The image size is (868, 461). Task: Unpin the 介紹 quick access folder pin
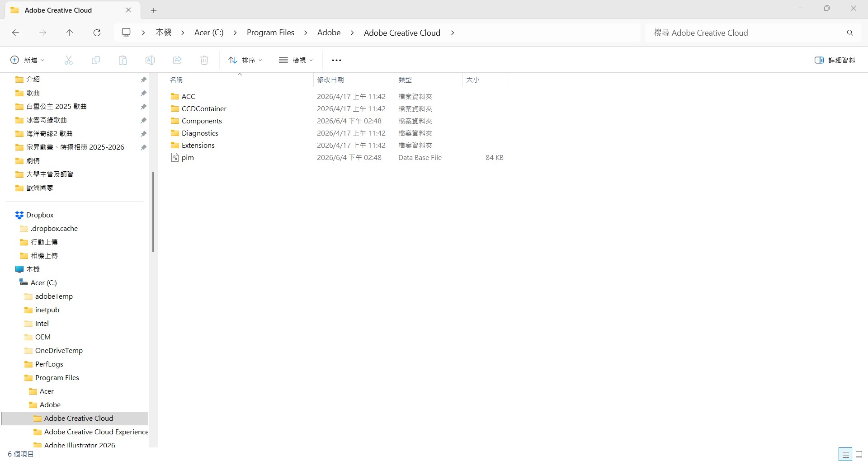point(143,80)
